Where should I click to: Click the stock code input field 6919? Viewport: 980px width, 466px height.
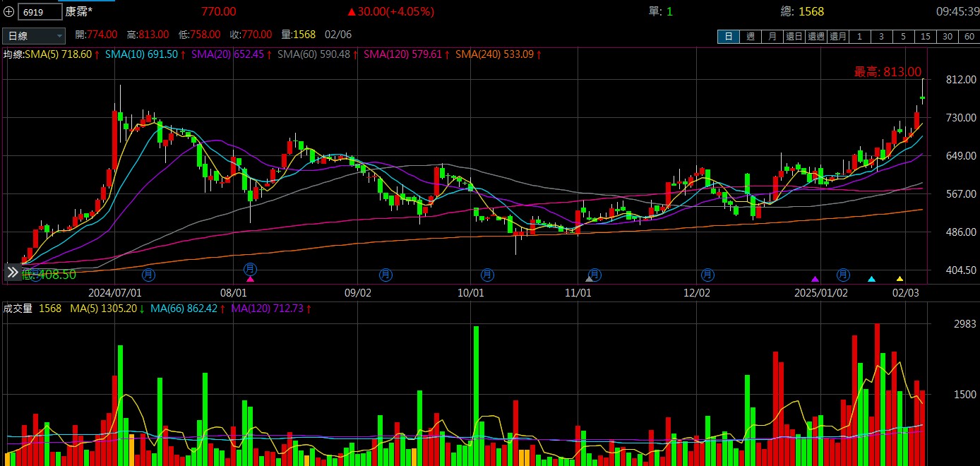(40, 12)
